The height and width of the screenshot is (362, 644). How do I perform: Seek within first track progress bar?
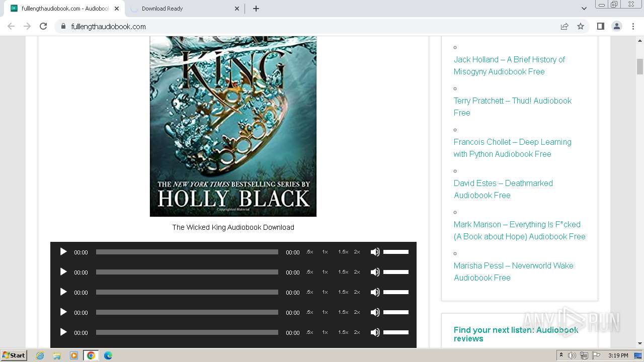coord(187,252)
